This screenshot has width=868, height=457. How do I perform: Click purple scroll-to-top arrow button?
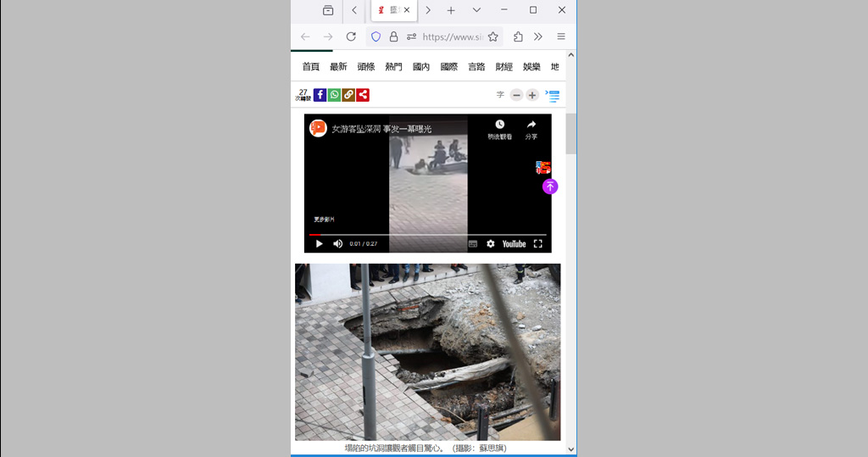pos(550,187)
